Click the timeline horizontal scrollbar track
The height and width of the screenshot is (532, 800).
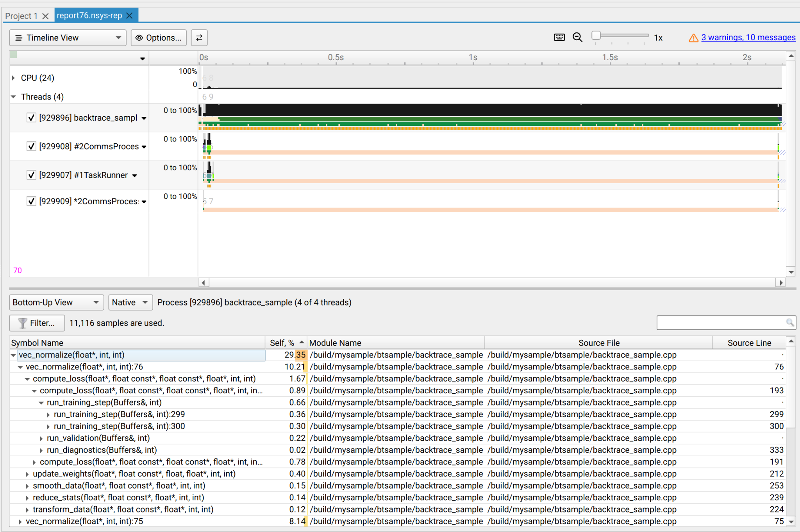tap(492, 282)
